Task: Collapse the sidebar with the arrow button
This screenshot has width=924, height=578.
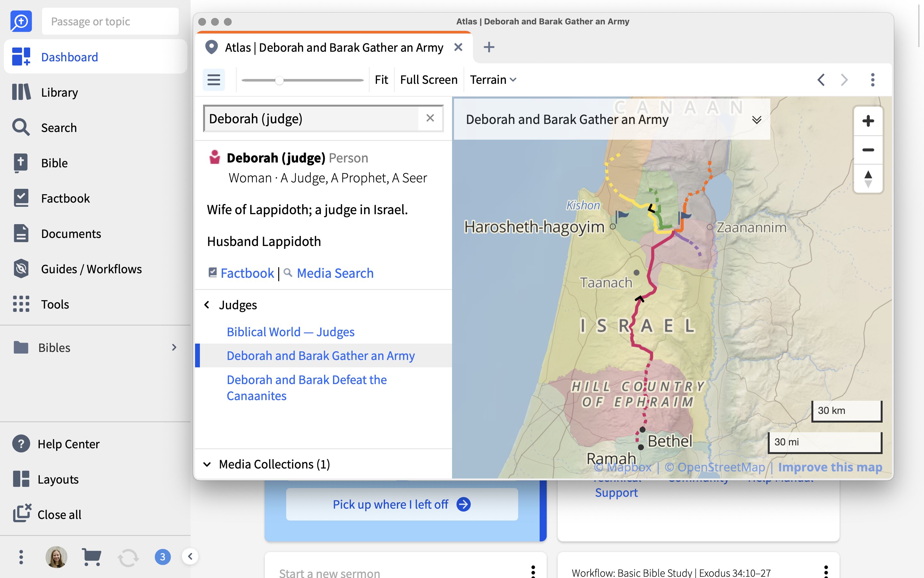Action: tap(190, 556)
